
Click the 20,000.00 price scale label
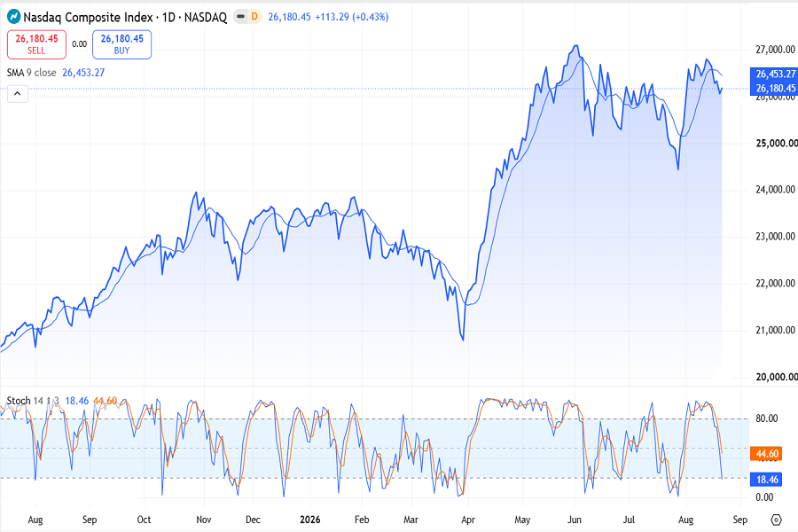pyautogui.click(x=777, y=377)
